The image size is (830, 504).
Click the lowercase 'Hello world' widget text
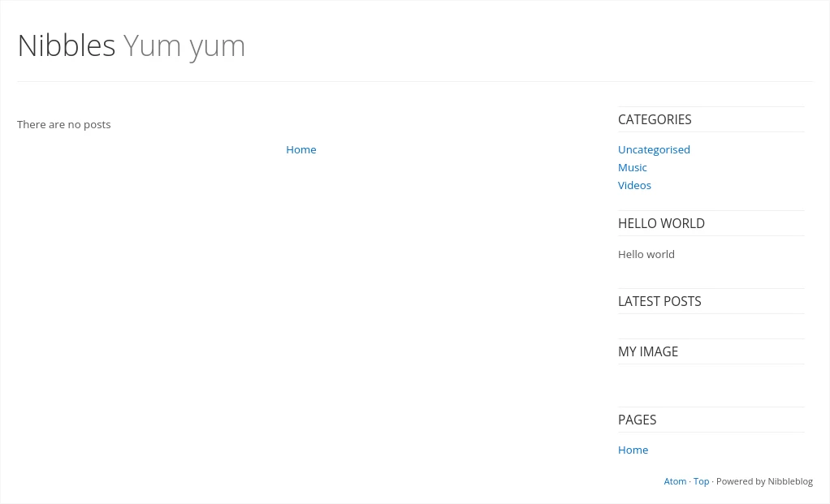pyautogui.click(x=646, y=254)
